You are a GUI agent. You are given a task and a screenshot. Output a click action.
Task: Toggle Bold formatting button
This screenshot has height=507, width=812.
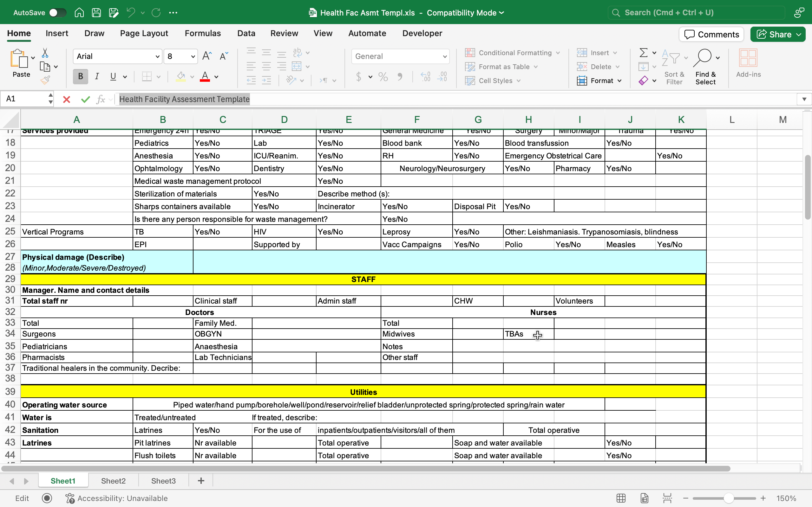81,76
